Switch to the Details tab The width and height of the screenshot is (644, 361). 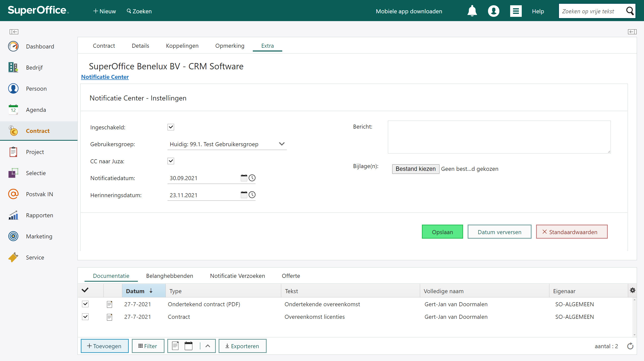coord(140,46)
